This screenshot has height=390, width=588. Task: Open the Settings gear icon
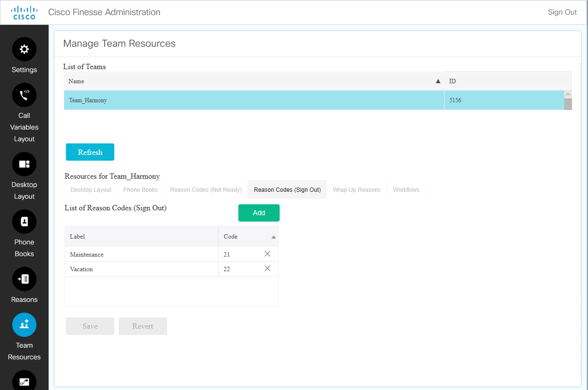tap(24, 49)
